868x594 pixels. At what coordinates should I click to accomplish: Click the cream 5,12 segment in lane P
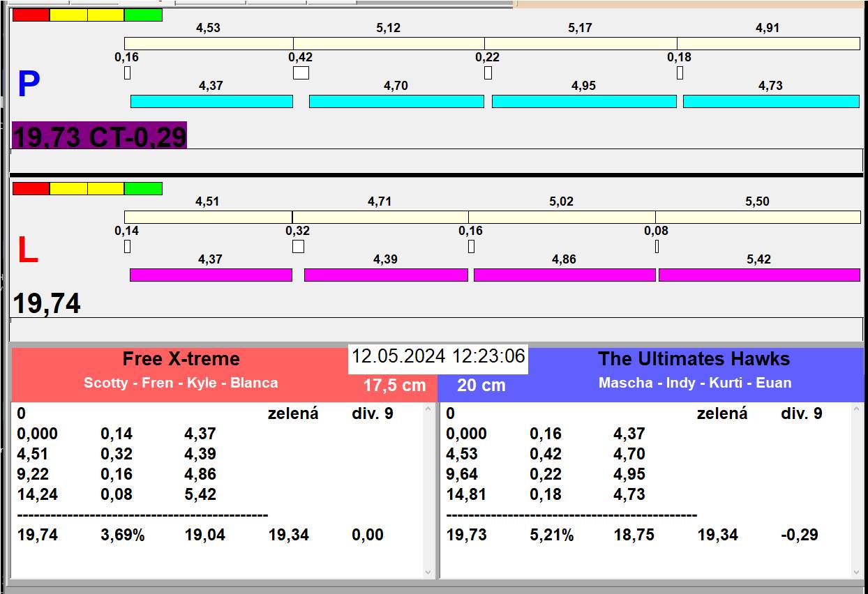[389, 43]
